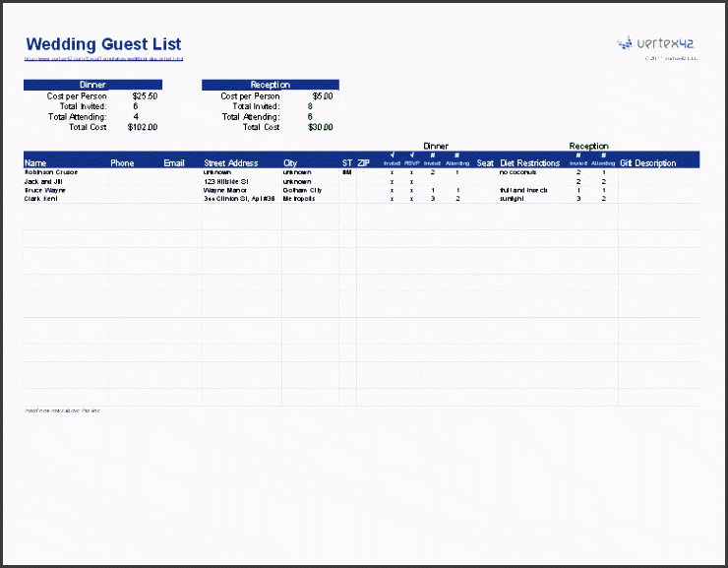This screenshot has width=728, height=568.
Task: Toggle dinner Invited mark for Robinson Crusoe
Action: [392, 172]
